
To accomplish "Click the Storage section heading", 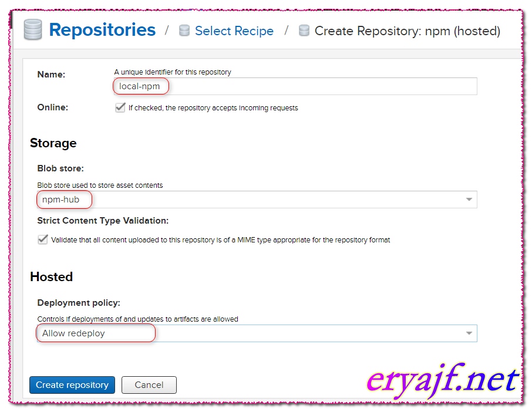I will point(53,143).
